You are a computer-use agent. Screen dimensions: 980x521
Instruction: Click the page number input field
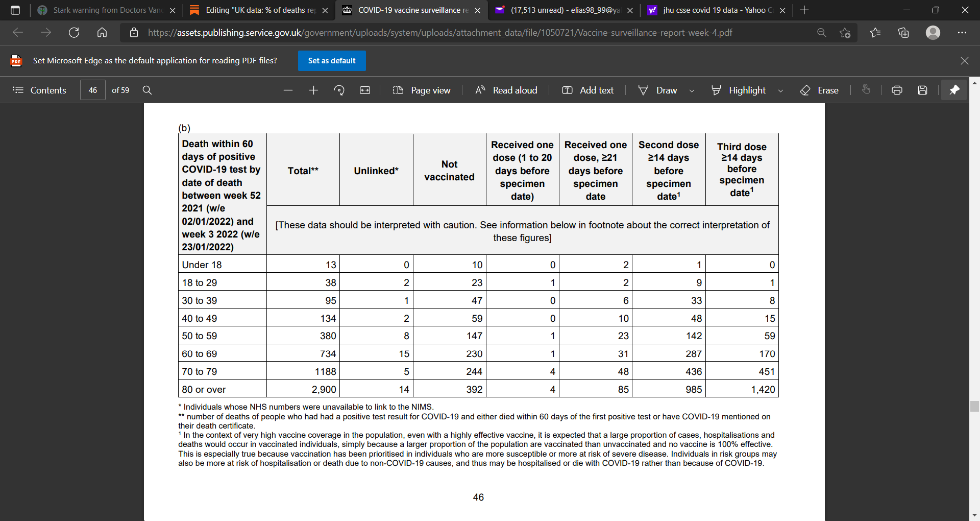[x=93, y=90]
